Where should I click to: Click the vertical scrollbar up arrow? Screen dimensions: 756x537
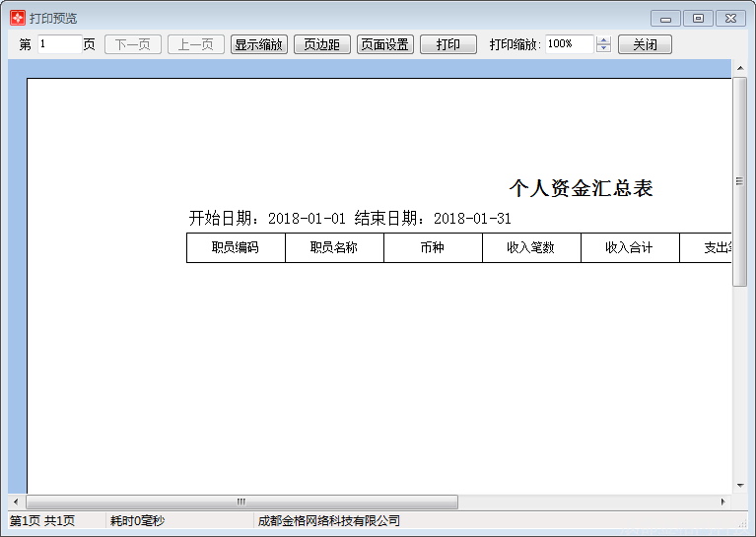coord(740,68)
